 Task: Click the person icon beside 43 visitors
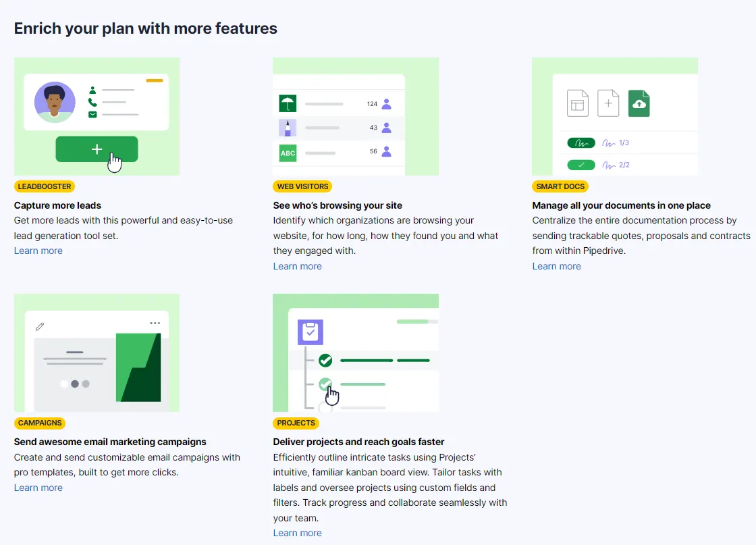point(387,128)
